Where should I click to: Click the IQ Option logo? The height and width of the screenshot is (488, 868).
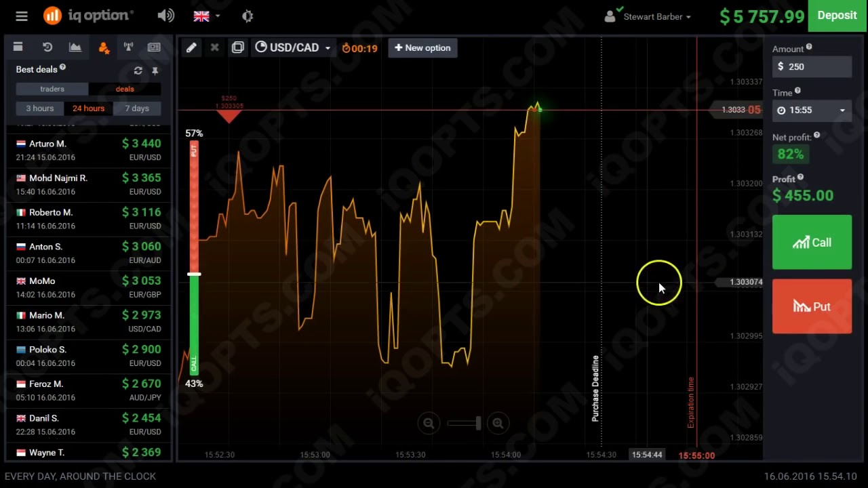[88, 16]
